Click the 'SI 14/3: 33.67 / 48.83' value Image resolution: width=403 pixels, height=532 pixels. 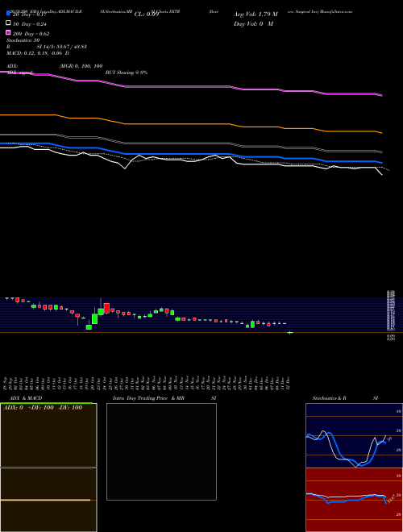tap(61, 47)
